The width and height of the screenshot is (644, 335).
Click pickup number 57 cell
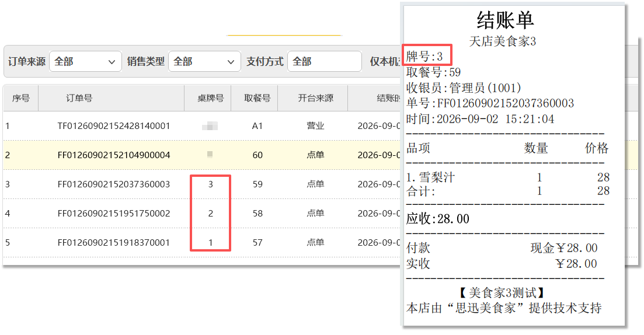point(257,243)
